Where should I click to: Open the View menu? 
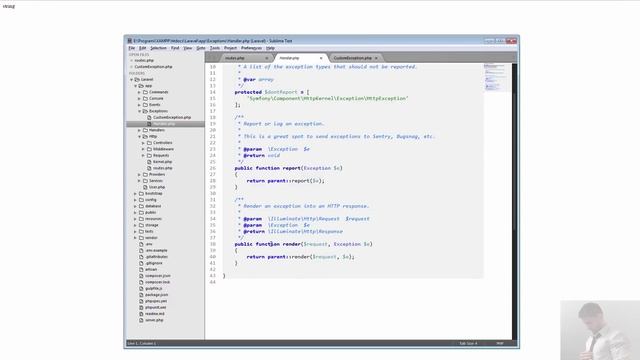(x=188, y=48)
